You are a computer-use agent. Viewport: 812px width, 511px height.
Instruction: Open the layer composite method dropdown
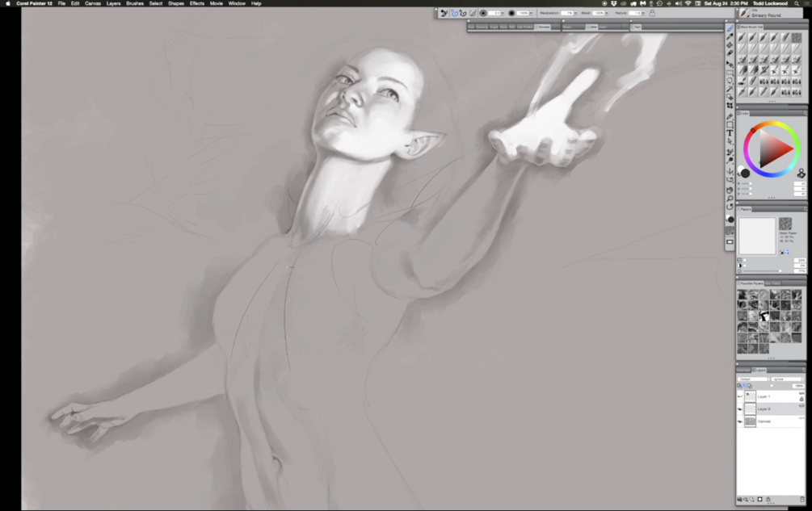click(754, 379)
